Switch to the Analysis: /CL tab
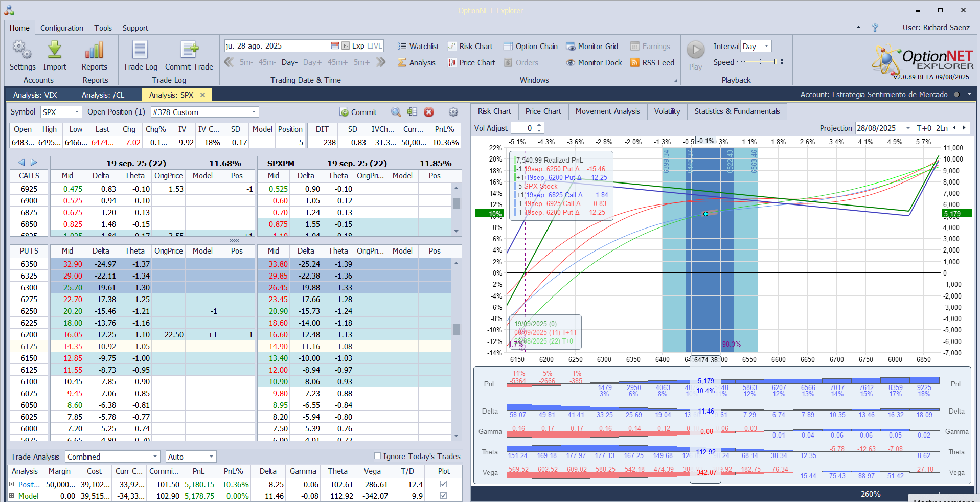Viewport: 980px width, 502px height. click(x=103, y=95)
